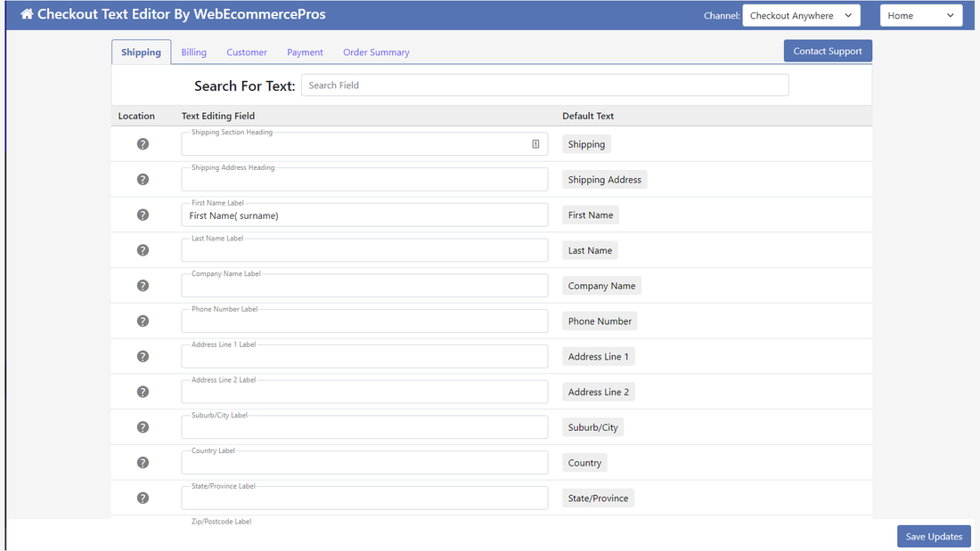
Task: Click the 'Country' default text chip
Action: pyautogui.click(x=584, y=463)
